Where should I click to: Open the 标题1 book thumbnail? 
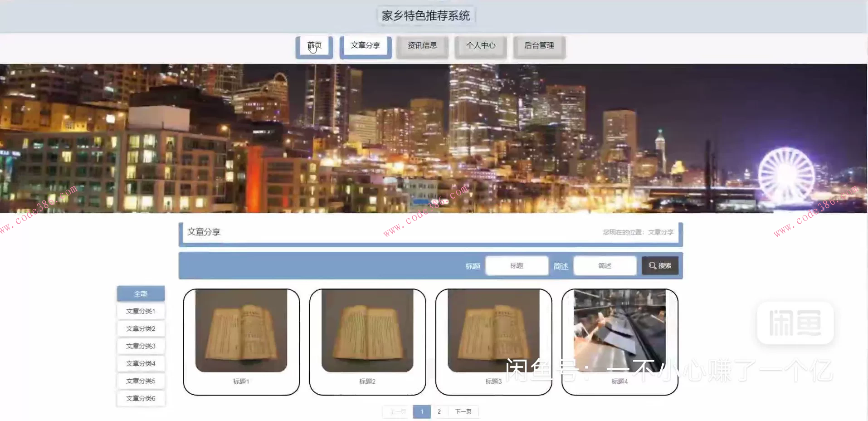pos(241,331)
